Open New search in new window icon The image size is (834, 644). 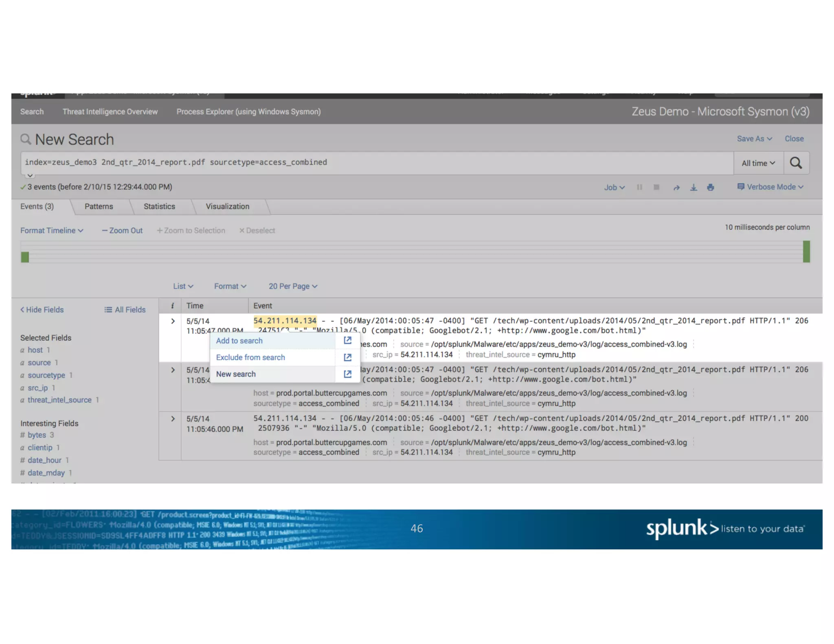[347, 374]
